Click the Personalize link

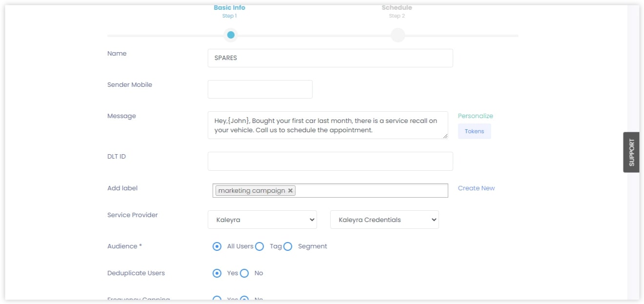[x=475, y=116]
